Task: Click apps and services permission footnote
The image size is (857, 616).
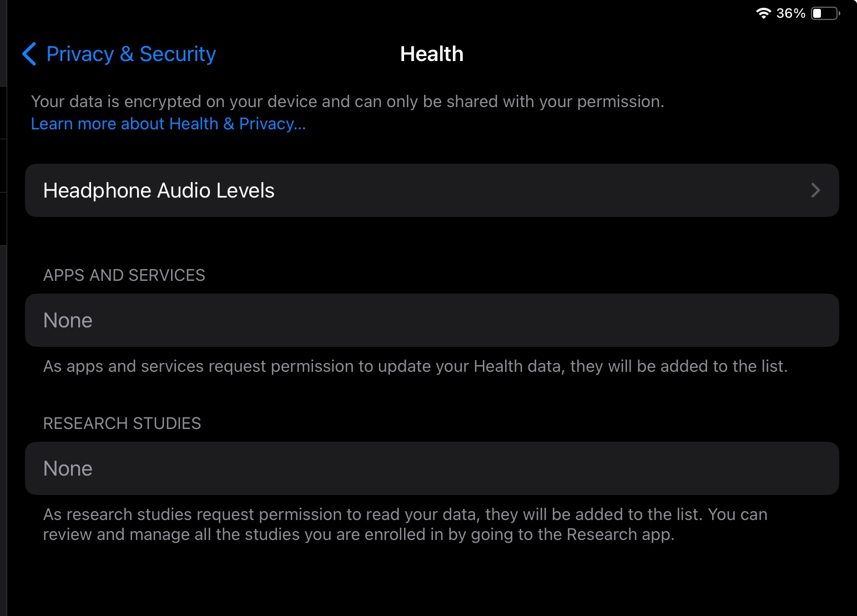Action: point(415,366)
